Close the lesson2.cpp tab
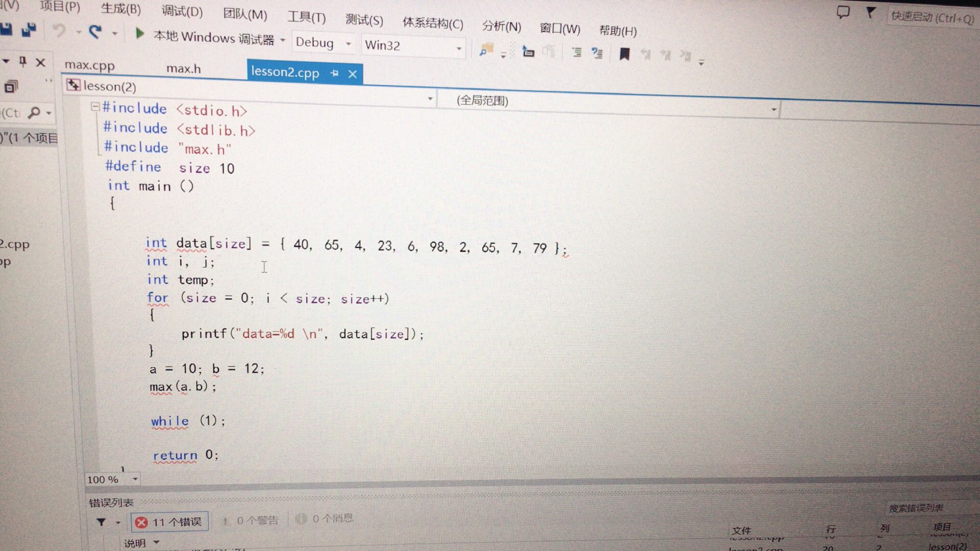The height and width of the screenshot is (551, 980). point(352,74)
